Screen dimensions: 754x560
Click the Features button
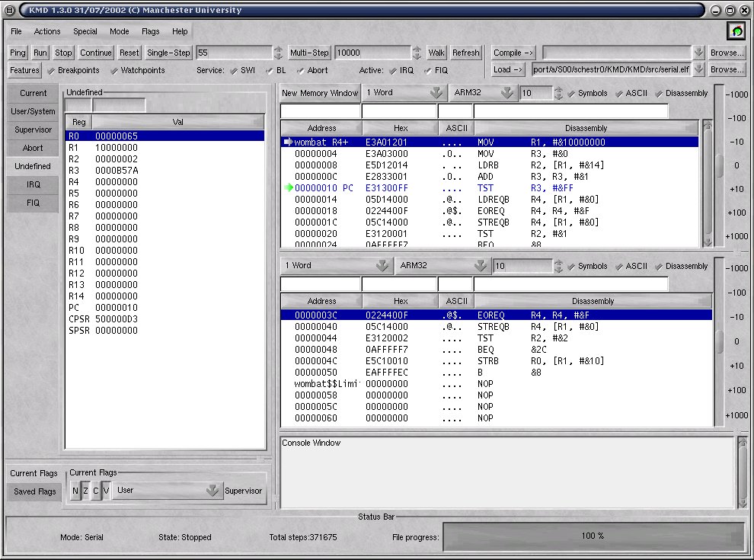24,70
